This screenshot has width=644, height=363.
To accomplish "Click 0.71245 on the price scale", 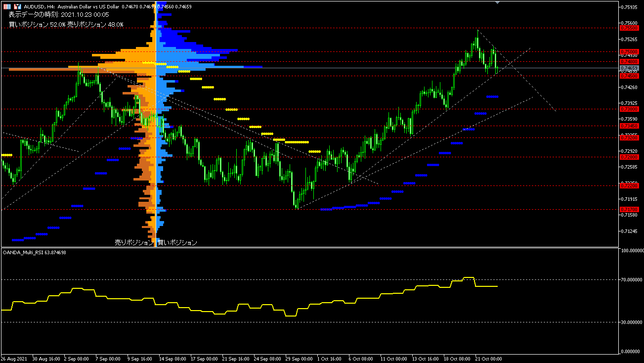I will coord(630,231).
